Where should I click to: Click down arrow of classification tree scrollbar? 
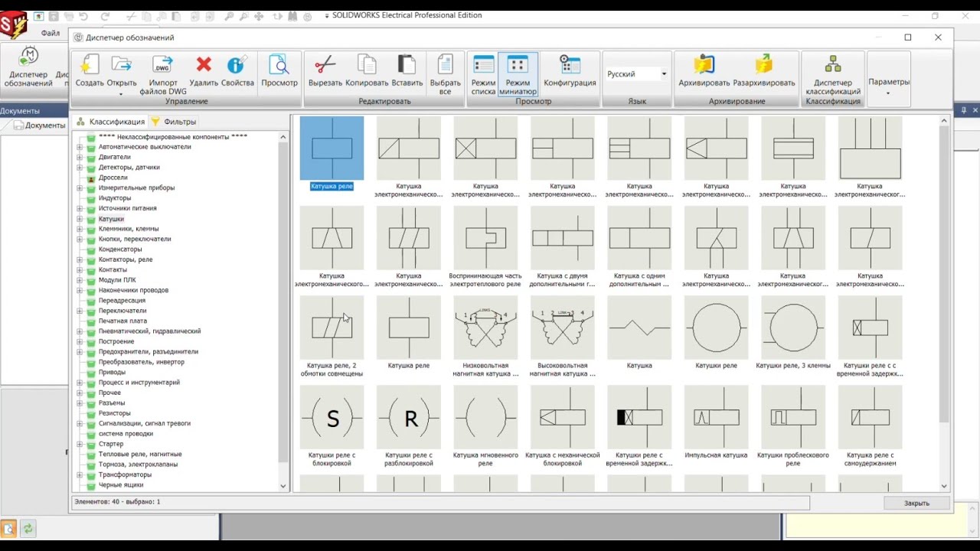(x=283, y=486)
